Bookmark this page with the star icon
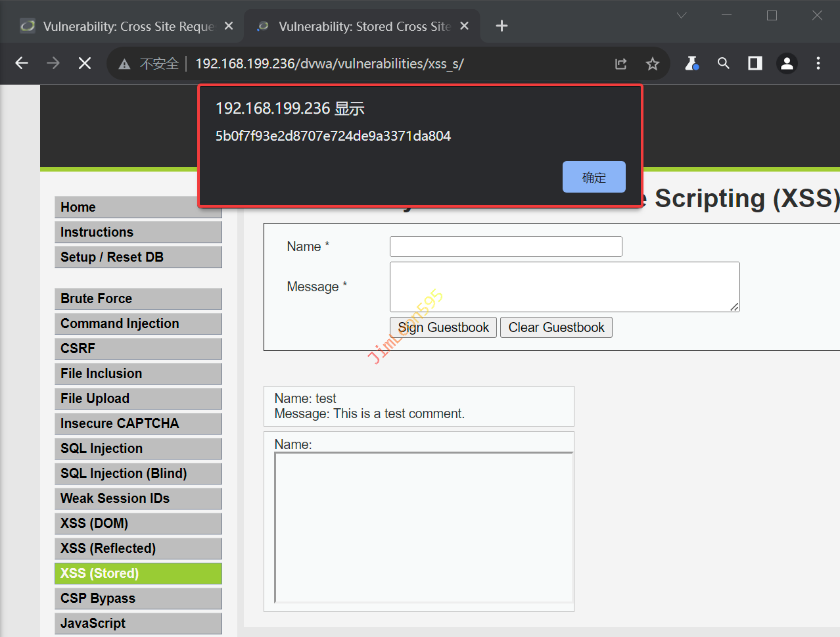Viewport: 840px width, 637px height. [x=652, y=64]
